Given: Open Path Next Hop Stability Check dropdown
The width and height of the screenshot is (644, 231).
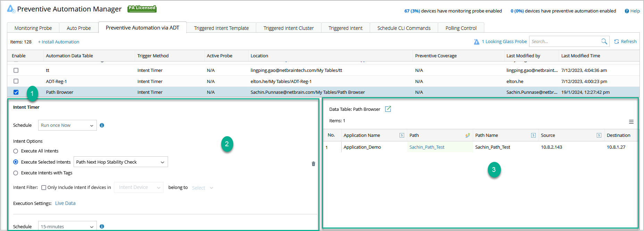Looking at the screenshot, I should pos(120,162).
